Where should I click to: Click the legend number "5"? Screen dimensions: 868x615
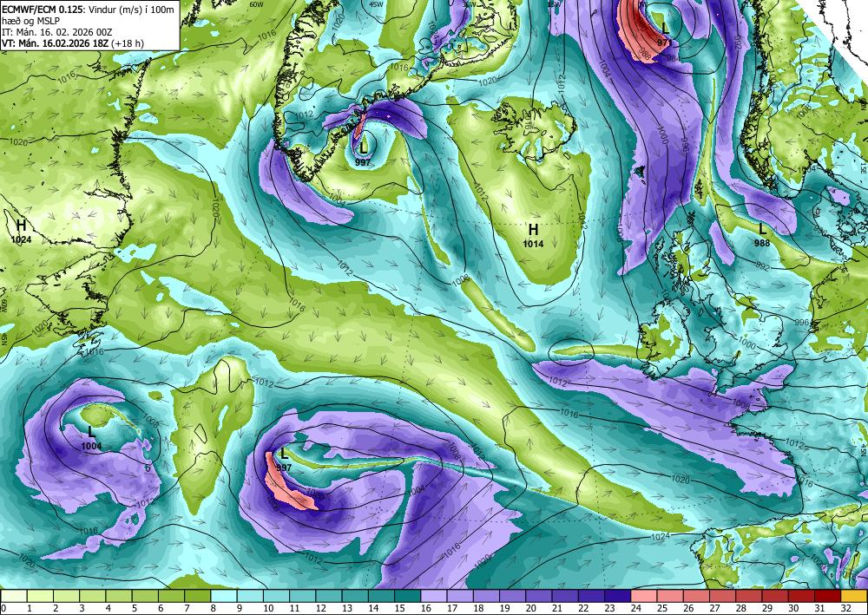pos(134,609)
